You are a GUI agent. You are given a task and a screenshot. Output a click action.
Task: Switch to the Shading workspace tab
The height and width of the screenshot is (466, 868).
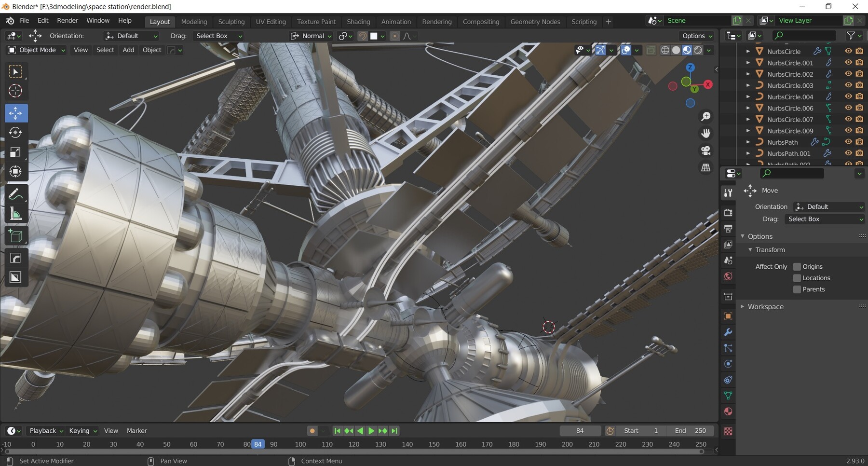(359, 21)
